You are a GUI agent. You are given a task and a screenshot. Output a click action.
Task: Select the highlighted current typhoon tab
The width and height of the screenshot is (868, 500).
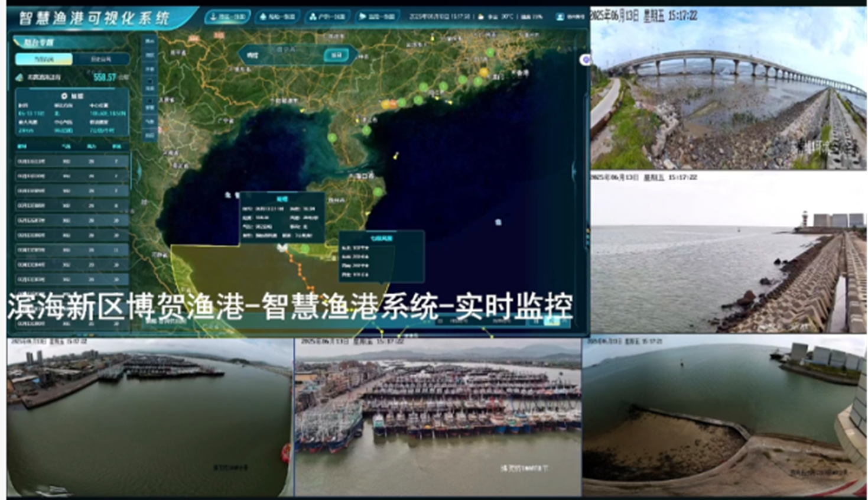pyautogui.click(x=44, y=59)
